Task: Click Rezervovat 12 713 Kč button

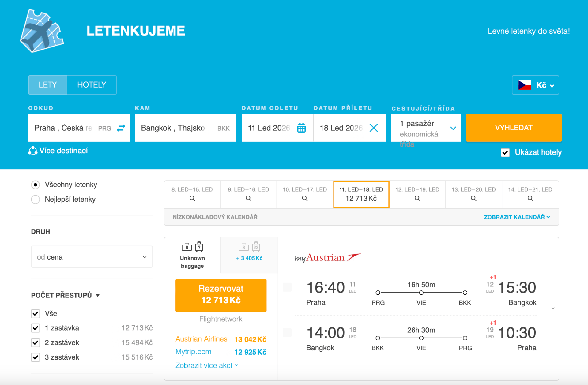Action: click(221, 295)
